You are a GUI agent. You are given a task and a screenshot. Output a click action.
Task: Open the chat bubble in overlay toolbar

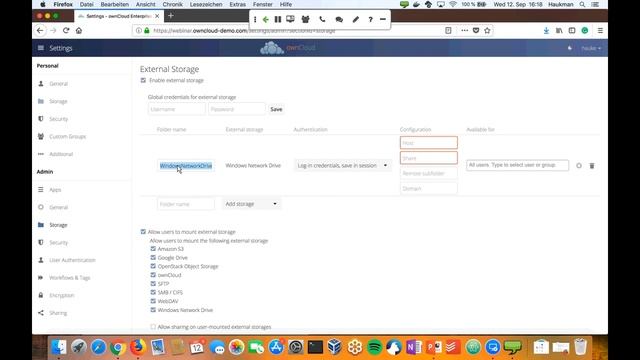(x=339, y=19)
